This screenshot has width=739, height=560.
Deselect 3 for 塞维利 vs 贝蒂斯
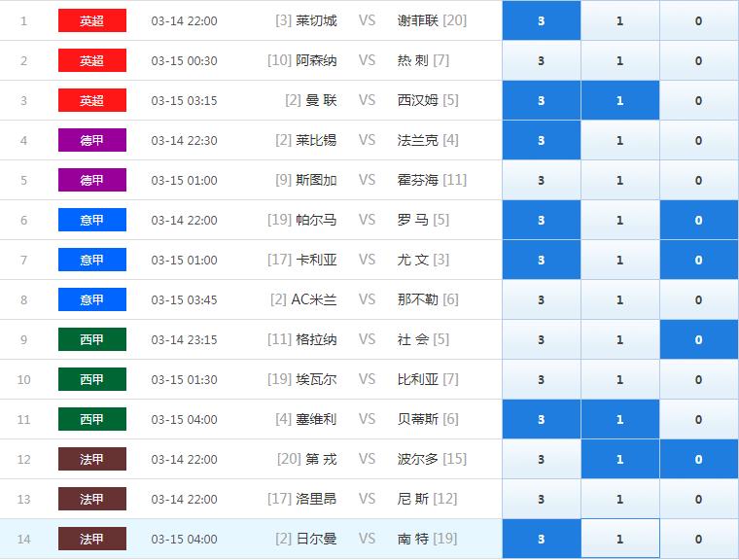(x=541, y=419)
